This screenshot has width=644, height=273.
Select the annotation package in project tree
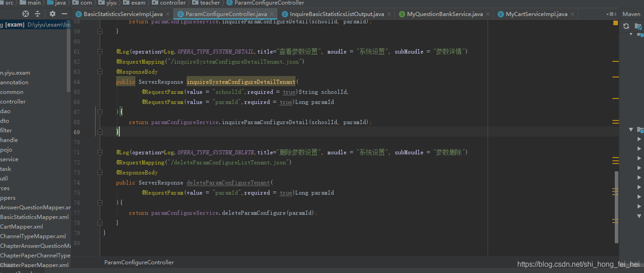[x=14, y=82]
